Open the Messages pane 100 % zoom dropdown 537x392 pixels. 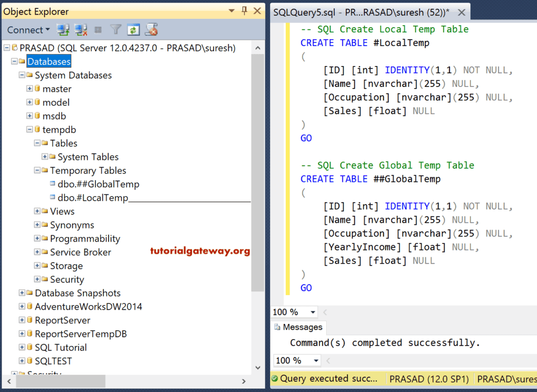coord(316,361)
